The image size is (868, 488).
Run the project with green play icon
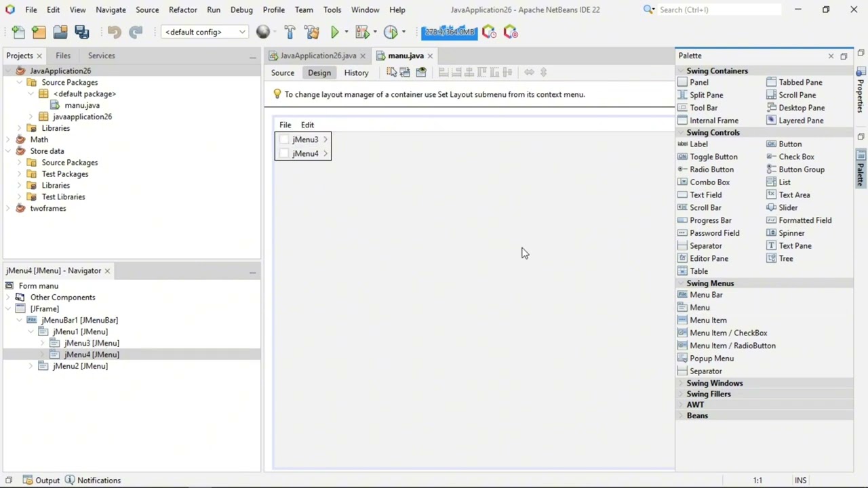[x=334, y=32]
